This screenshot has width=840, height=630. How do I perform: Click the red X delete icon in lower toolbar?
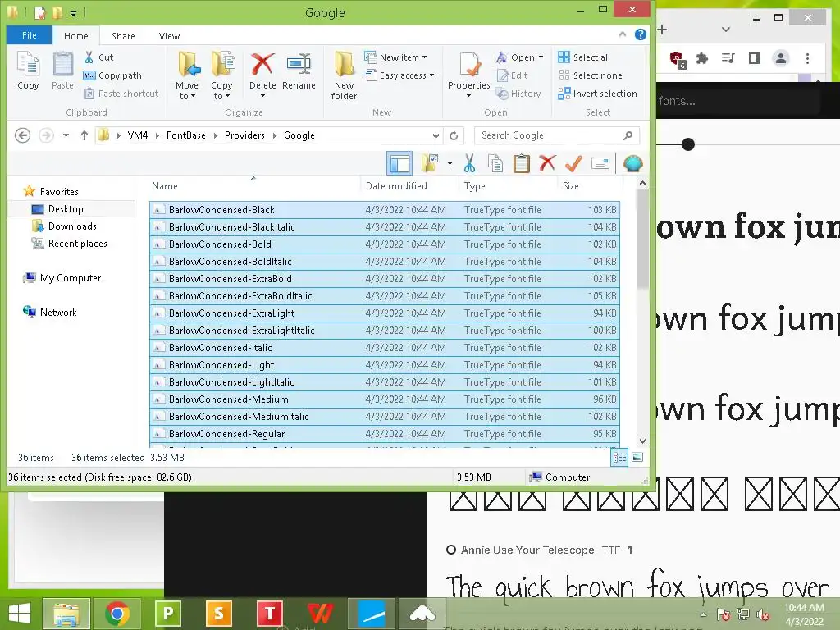(547, 163)
